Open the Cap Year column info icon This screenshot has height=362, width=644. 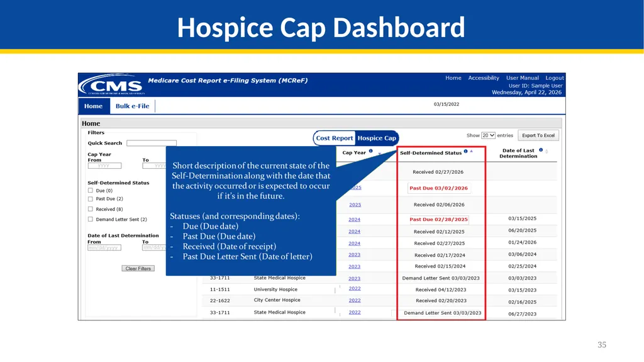(370, 151)
